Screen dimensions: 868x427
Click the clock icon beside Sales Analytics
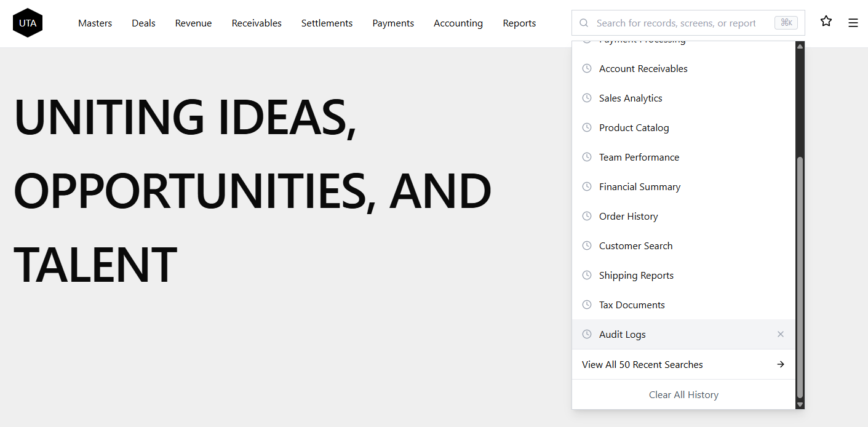tap(587, 98)
